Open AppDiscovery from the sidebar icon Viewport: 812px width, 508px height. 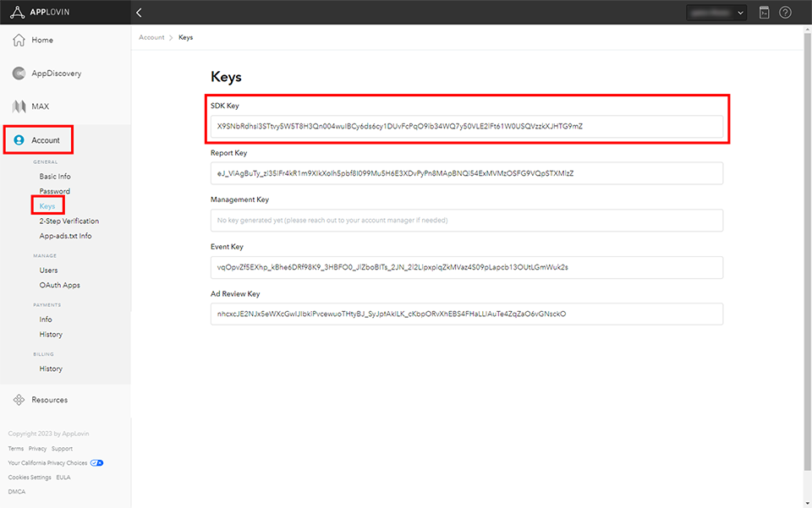click(19, 74)
